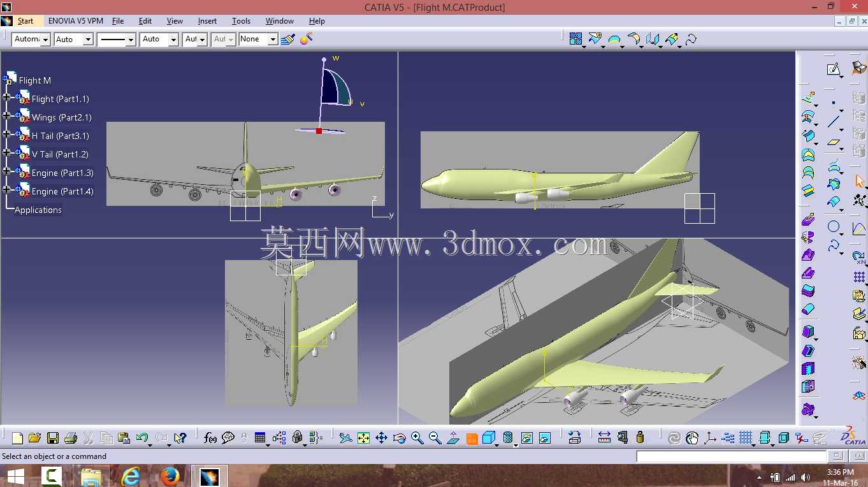
Task: Open the Window menu
Action: [x=280, y=21]
